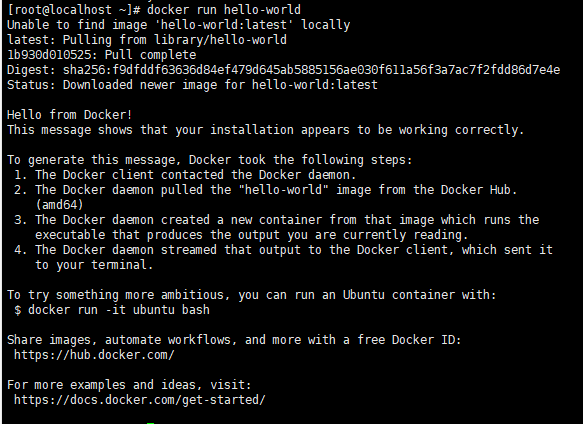Click 'For more examples and ideas' line
This screenshot has height=424, width=583.
point(129,385)
